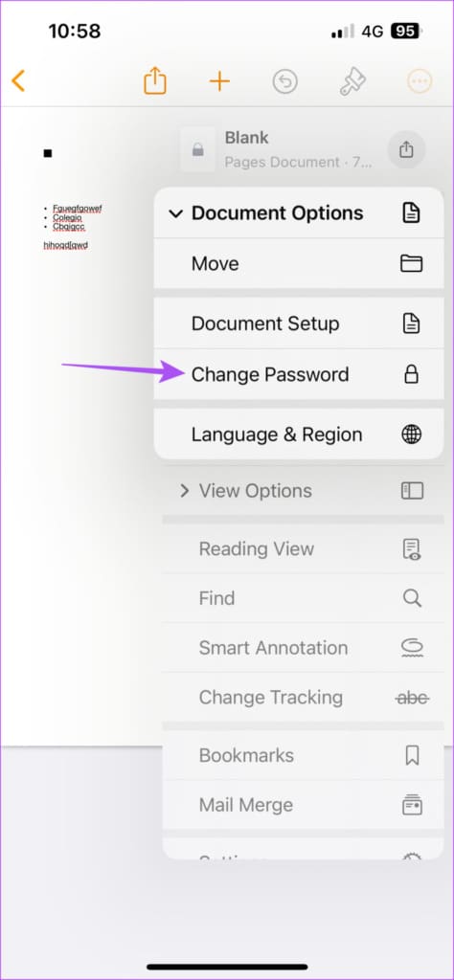Open Change Tracking
This screenshot has height=980, width=454.
click(x=303, y=698)
